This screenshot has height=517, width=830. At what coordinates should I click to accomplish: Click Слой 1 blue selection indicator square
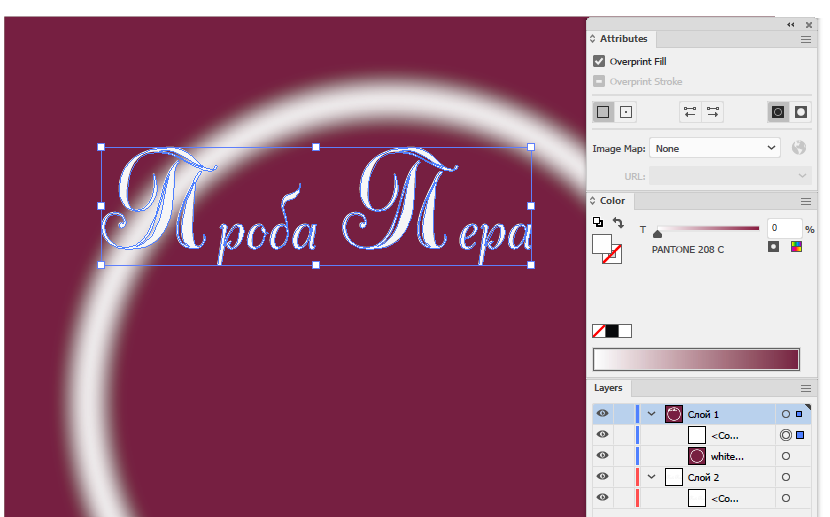(x=799, y=414)
